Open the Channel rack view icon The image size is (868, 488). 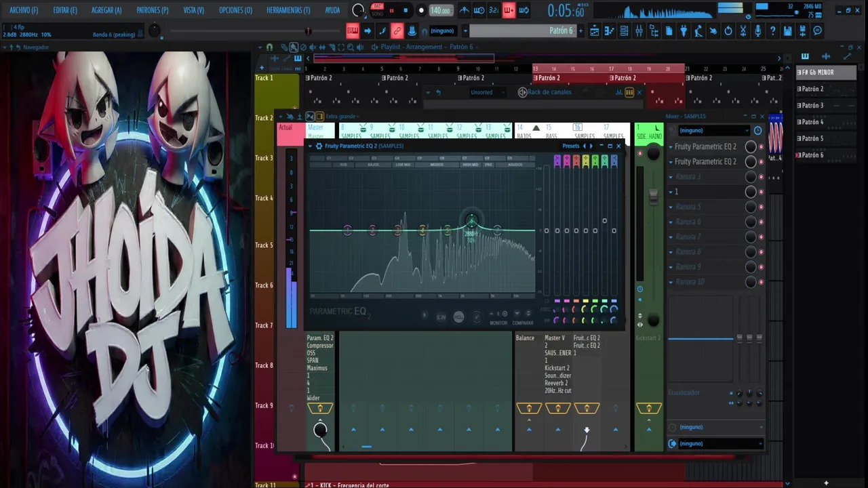coord(624,30)
